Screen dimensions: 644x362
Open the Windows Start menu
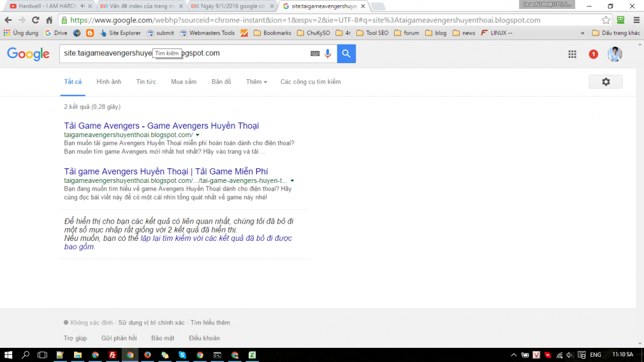pos(8,355)
